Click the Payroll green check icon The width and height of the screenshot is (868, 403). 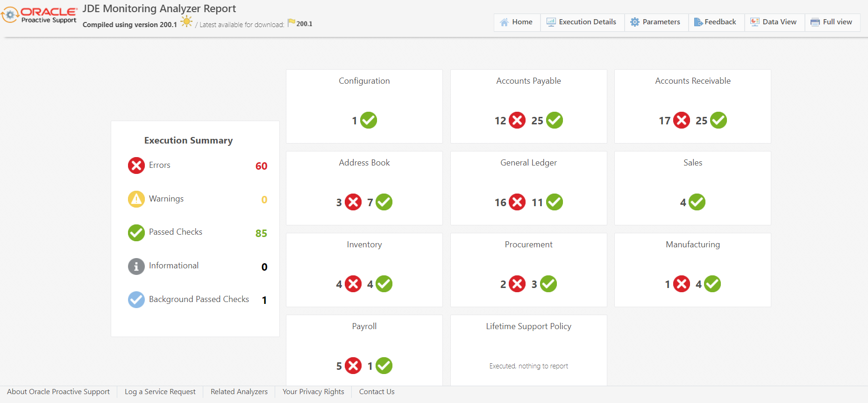(x=384, y=366)
